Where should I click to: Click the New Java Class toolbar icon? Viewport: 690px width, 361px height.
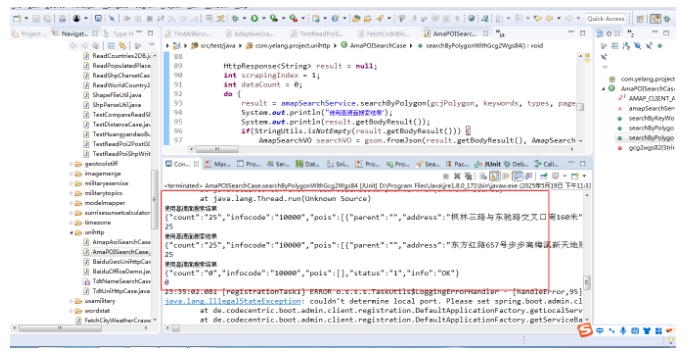pos(335,18)
